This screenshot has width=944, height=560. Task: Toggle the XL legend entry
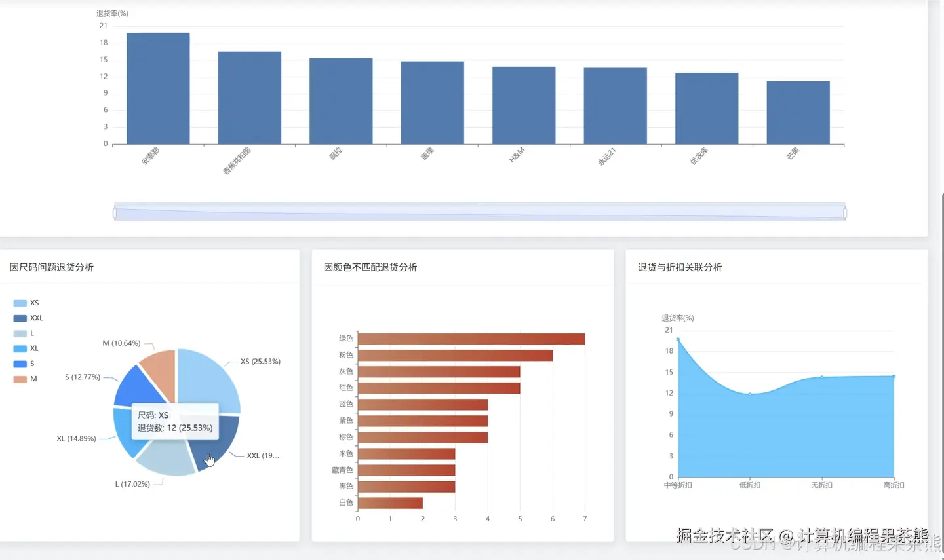(26, 348)
